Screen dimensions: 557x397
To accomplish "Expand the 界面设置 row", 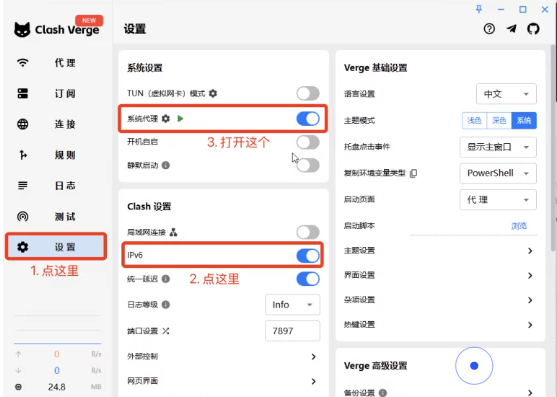I will [440, 276].
